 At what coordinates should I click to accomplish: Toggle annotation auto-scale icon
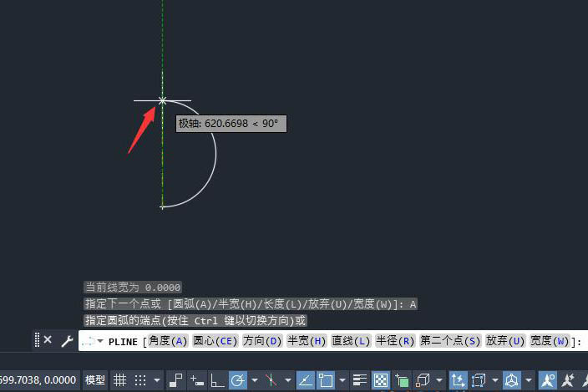tap(568, 380)
